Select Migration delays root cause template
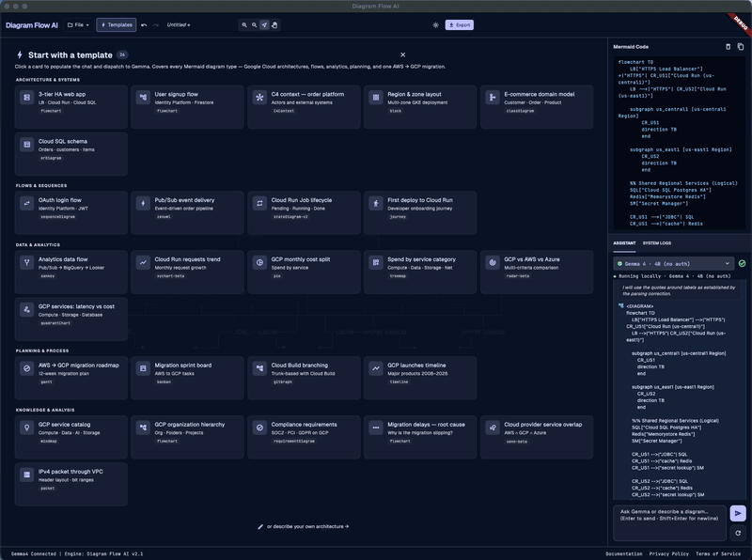 (x=420, y=437)
